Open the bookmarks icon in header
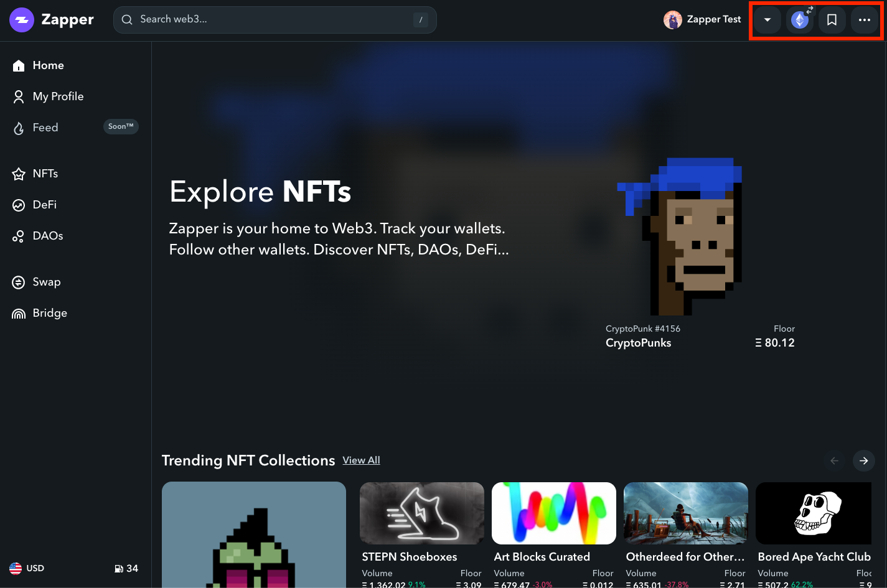This screenshot has width=887, height=588. pyautogui.click(x=832, y=20)
